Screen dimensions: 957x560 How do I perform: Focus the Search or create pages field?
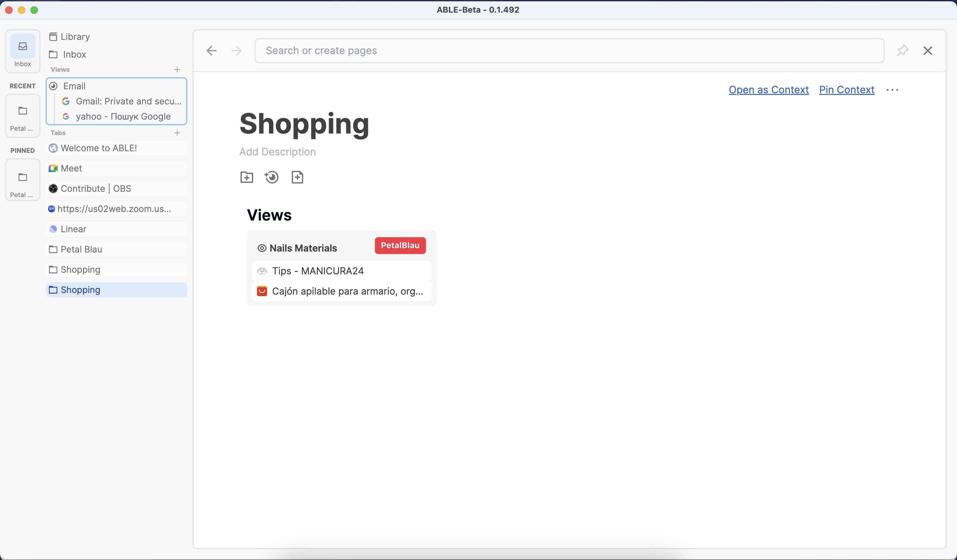click(x=569, y=51)
